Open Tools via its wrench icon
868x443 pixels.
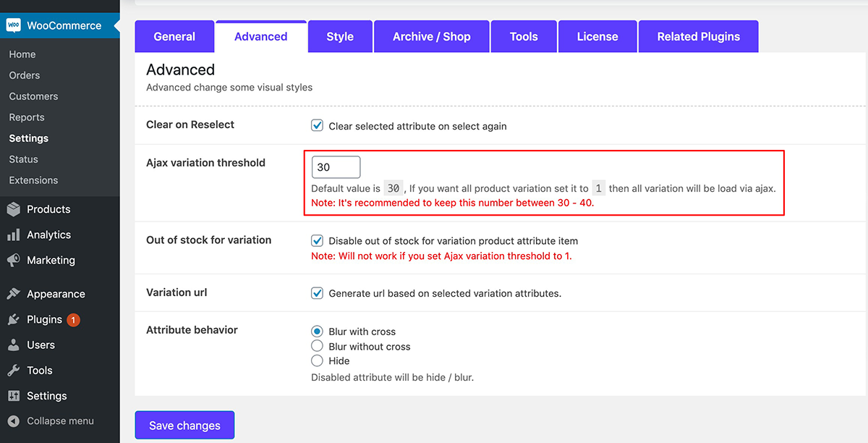coord(13,370)
